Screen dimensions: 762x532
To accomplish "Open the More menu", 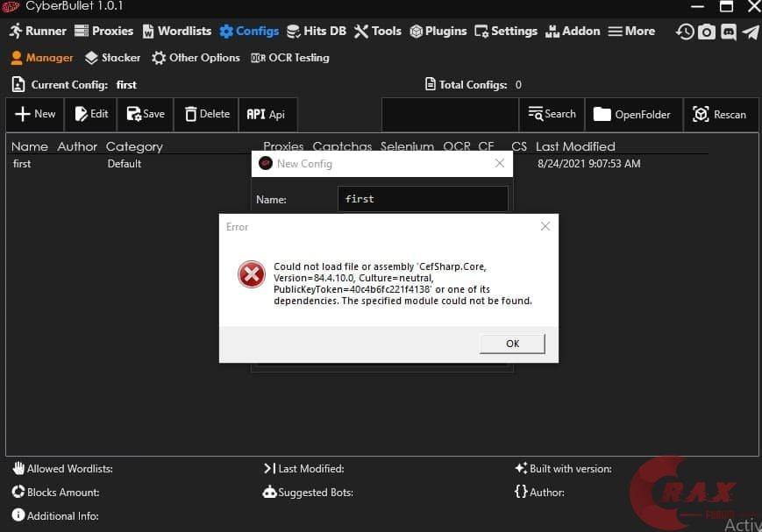I will [631, 31].
